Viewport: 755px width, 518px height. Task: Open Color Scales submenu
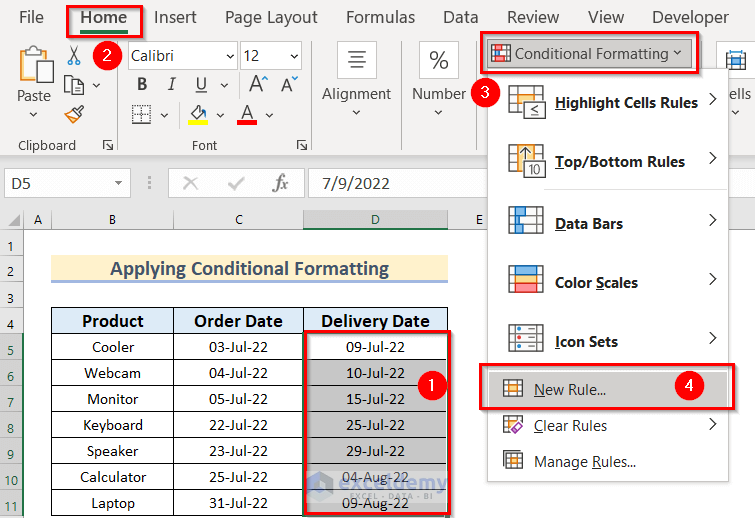[608, 282]
